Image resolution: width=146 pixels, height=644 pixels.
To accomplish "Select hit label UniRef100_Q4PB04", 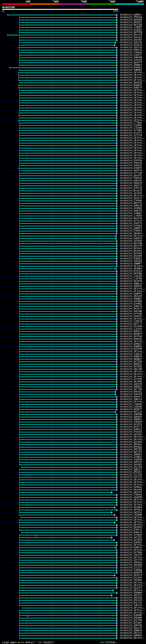I will pos(131,635).
